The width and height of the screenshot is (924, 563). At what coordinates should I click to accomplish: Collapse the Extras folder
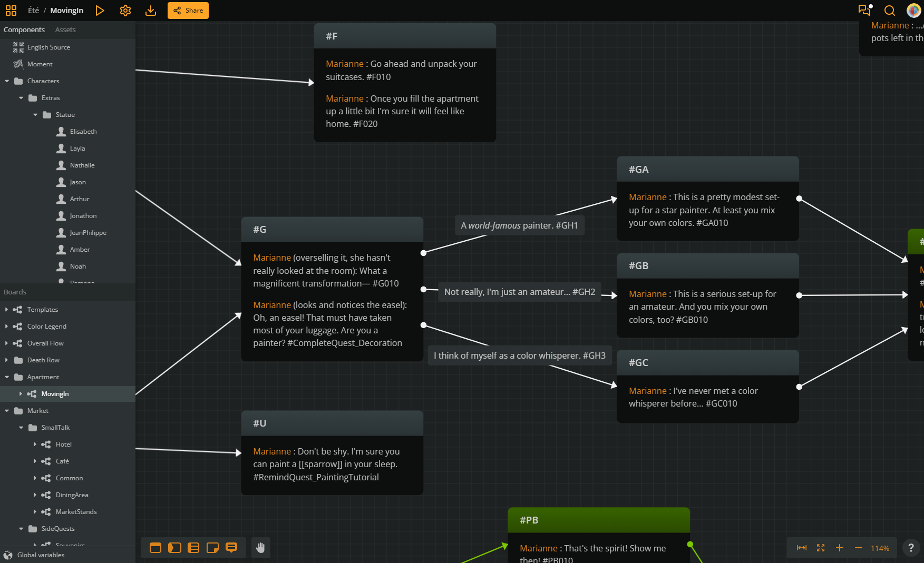click(21, 98)
